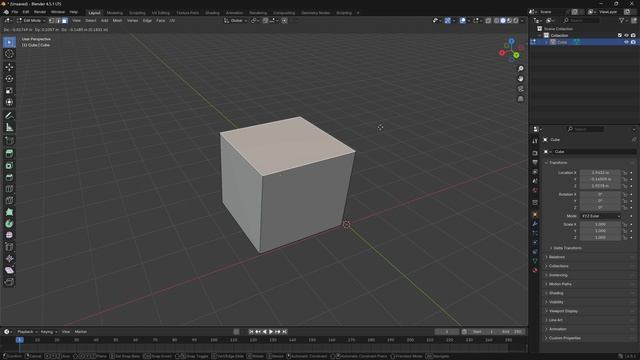Switch to wireframe viewport shading

tap(497, 20)
